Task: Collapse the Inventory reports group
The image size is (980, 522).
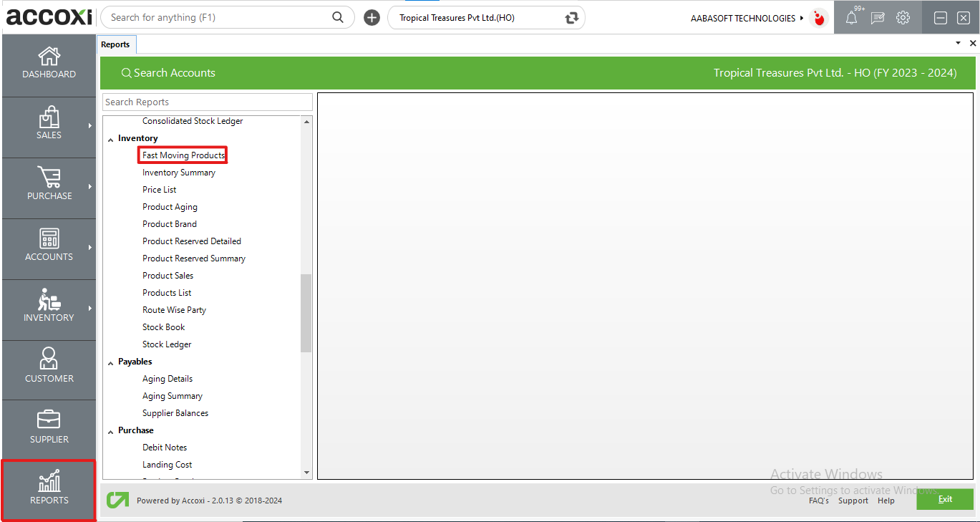Action: pos(111,139)
